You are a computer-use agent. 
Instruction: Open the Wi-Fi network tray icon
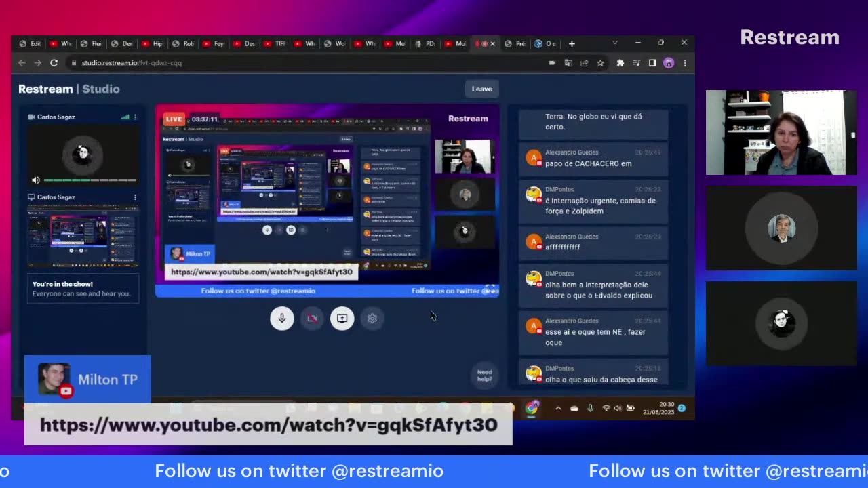pos(606,408)
